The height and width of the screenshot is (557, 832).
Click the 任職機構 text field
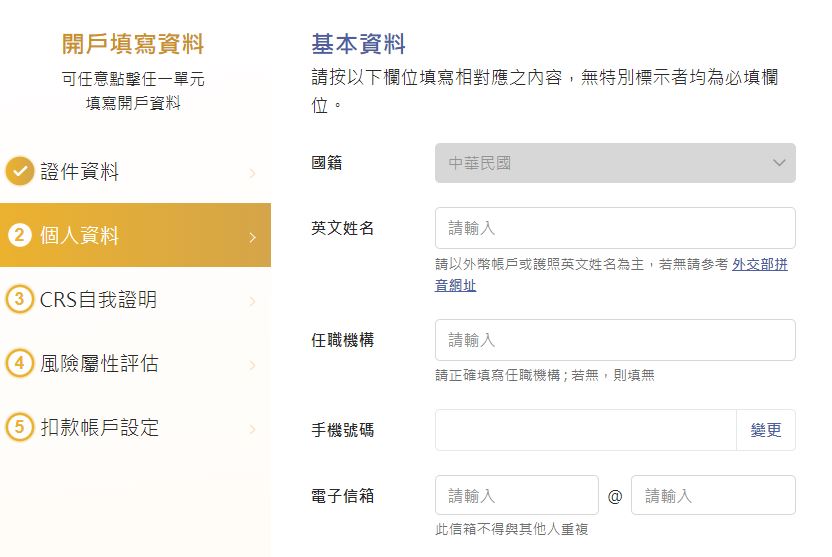[615, 340]
